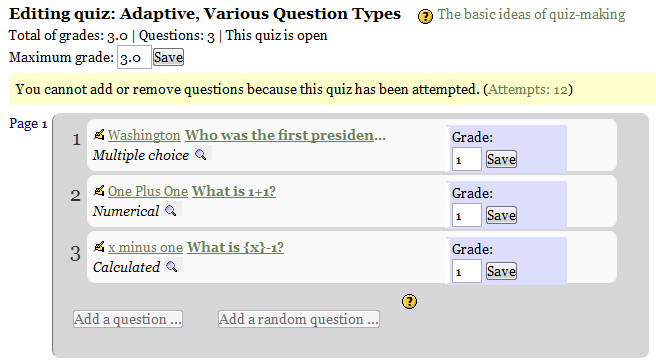The height and width of the screenshot is (363, 656).
Task: Click the Maximum grade input field
Action: point(134,57)
